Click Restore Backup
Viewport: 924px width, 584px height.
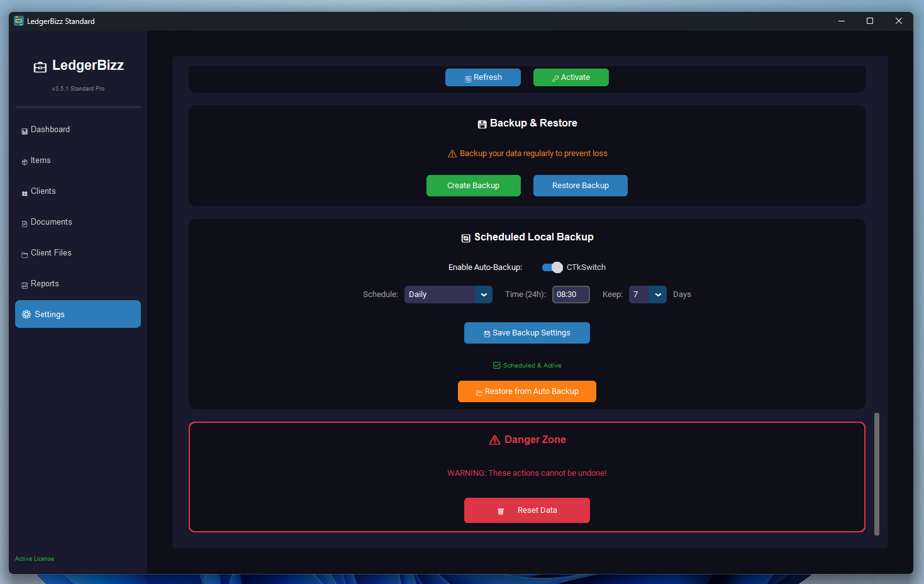(581, 186)
